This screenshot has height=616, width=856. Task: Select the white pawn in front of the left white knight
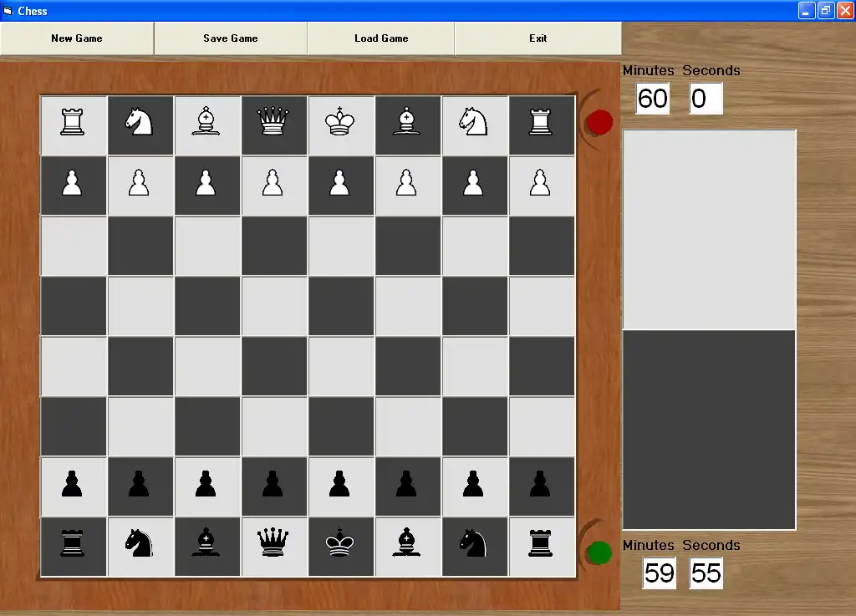coord(140,183)
